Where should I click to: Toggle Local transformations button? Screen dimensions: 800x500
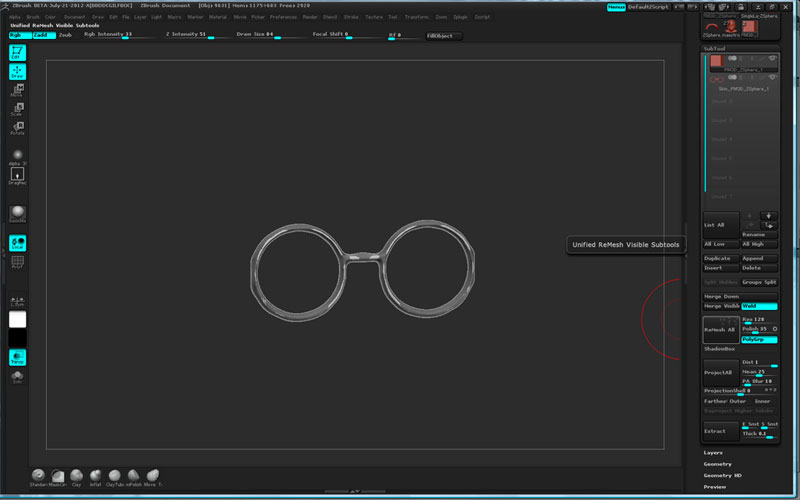pyautogui.click(x=17, y=243)
